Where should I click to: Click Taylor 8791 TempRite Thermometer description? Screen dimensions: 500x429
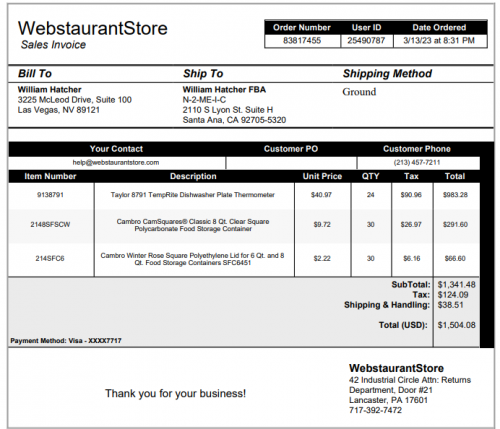pos(193,195)
